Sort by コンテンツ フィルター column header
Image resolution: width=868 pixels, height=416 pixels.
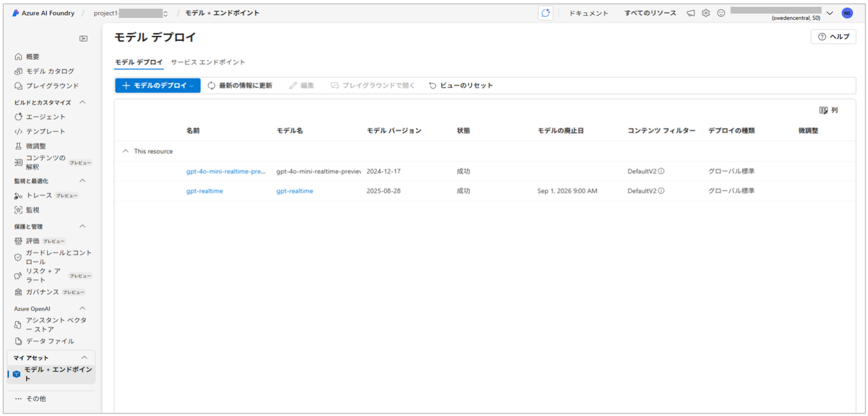(x=662, y=131)
